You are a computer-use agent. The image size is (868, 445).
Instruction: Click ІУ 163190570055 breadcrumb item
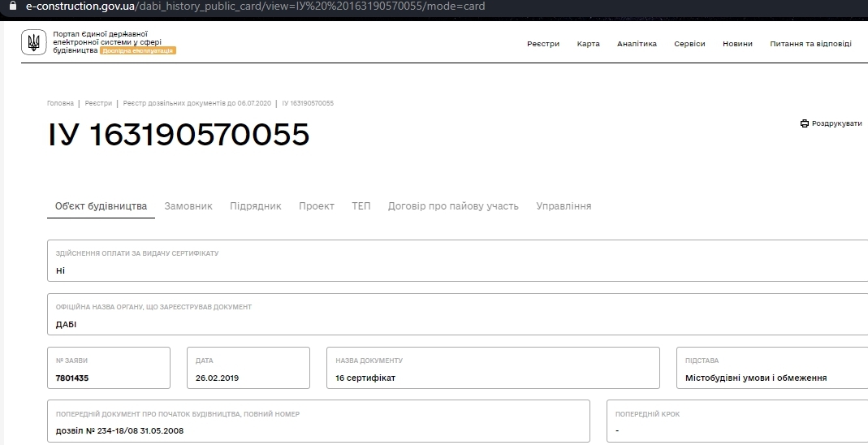pos(308,103)
